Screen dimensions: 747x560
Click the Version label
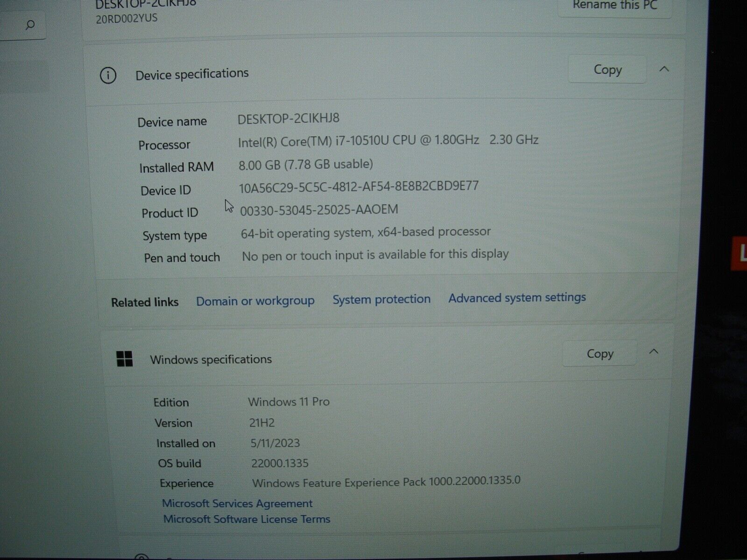[174, 423]
